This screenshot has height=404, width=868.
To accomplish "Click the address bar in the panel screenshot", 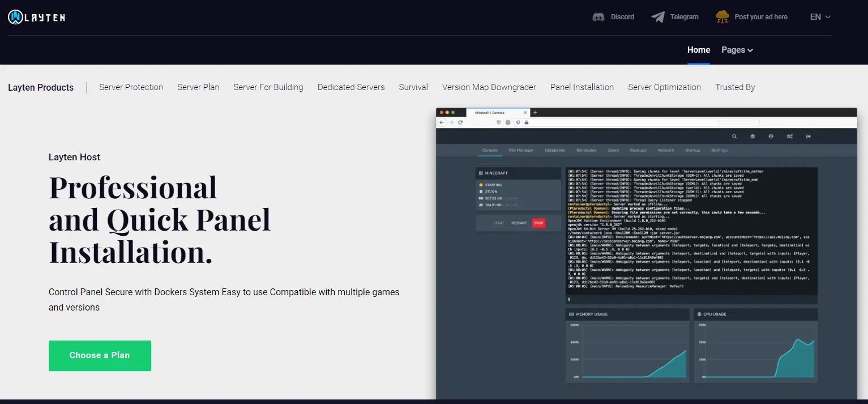I will 637,122.
